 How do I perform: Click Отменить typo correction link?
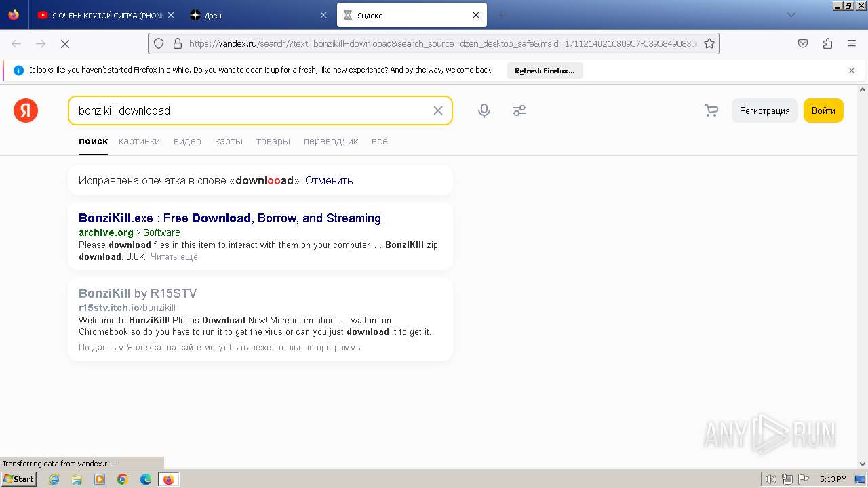(329, 180)
